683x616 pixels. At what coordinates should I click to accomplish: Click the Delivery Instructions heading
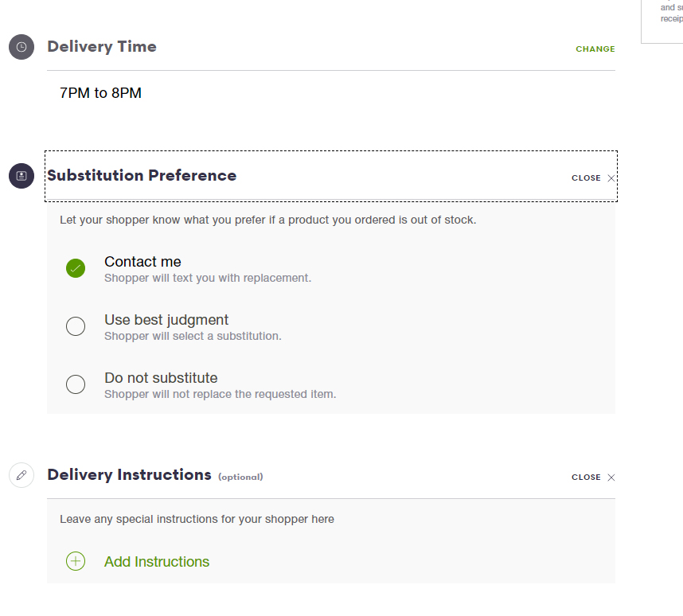(130, 474)
